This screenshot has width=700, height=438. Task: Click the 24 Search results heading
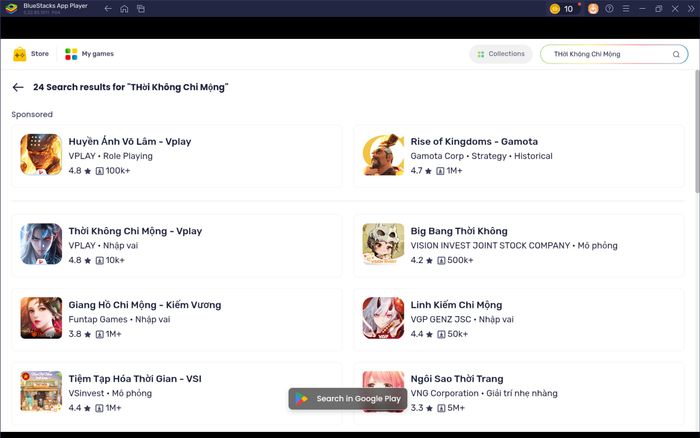[x=131, y=87]
